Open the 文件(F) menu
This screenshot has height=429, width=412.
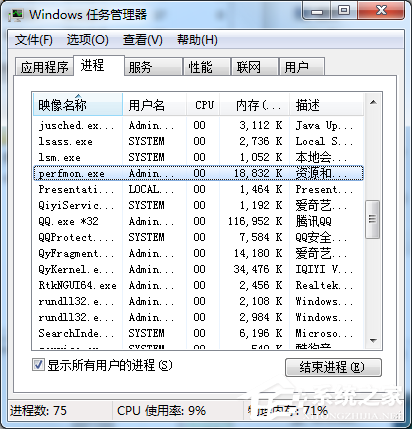[34, 40]
